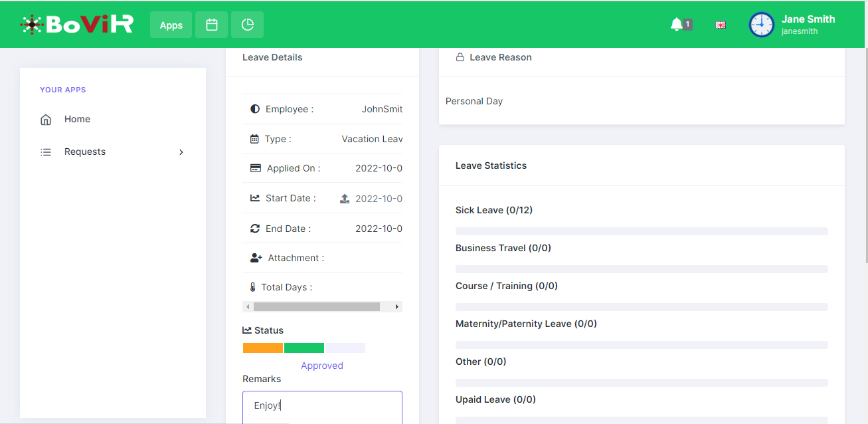This screenshot has width=868, height=424.
Task: Click the Remarks text field
Action: pos(322,407)
